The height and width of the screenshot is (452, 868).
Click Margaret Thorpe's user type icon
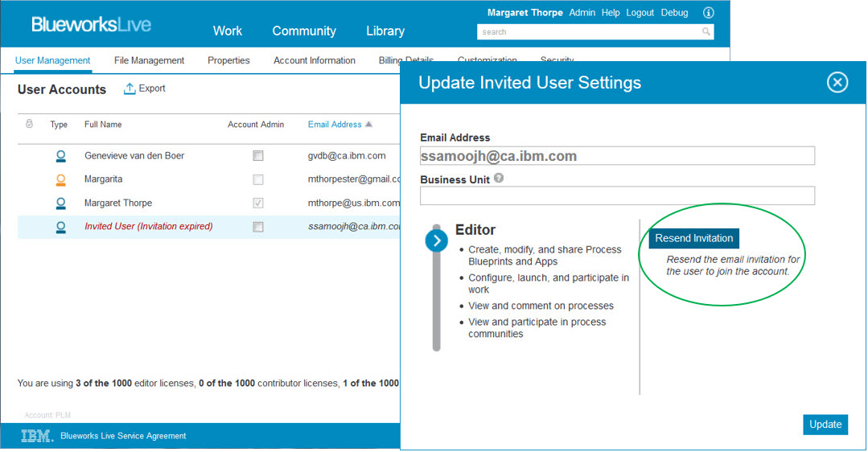point(61,203)
